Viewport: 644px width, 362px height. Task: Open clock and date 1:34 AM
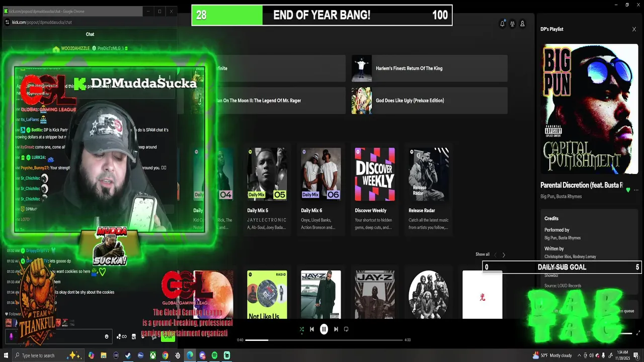click(622, 355)
